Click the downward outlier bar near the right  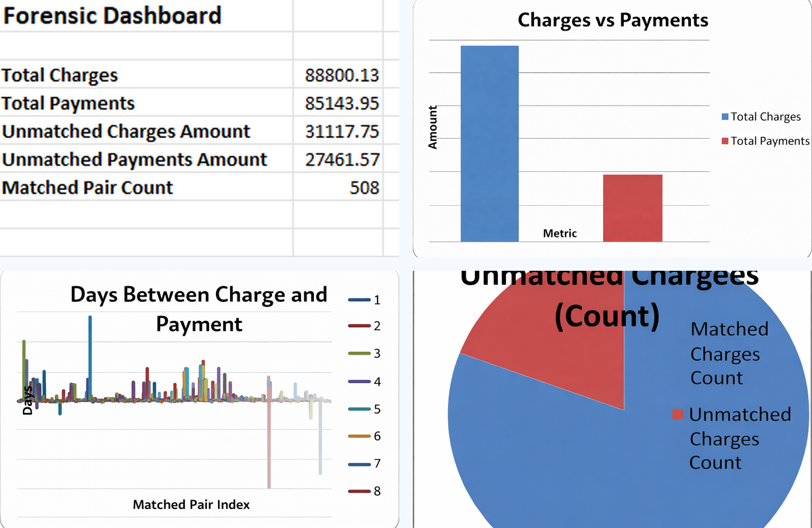pos(269,447)
